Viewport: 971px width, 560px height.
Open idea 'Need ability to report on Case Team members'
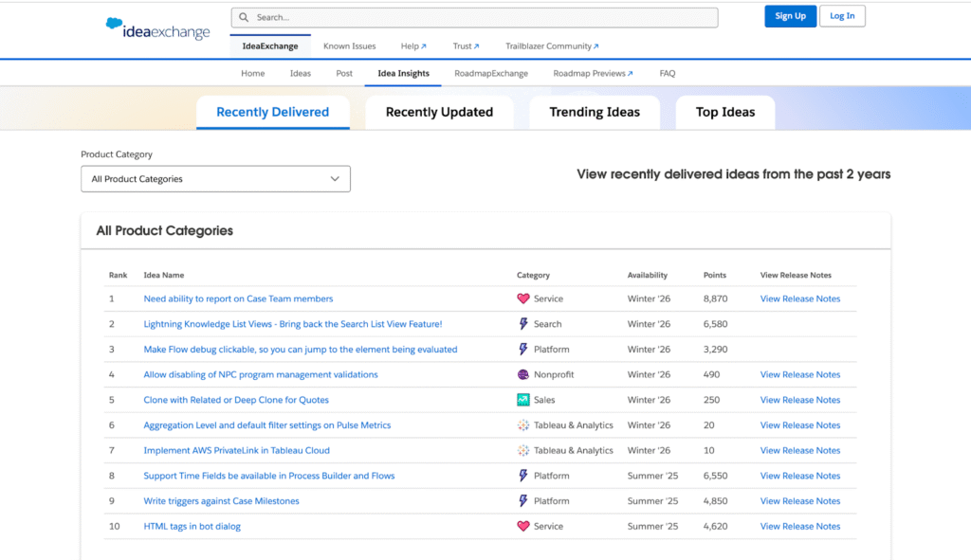[238, 298]
